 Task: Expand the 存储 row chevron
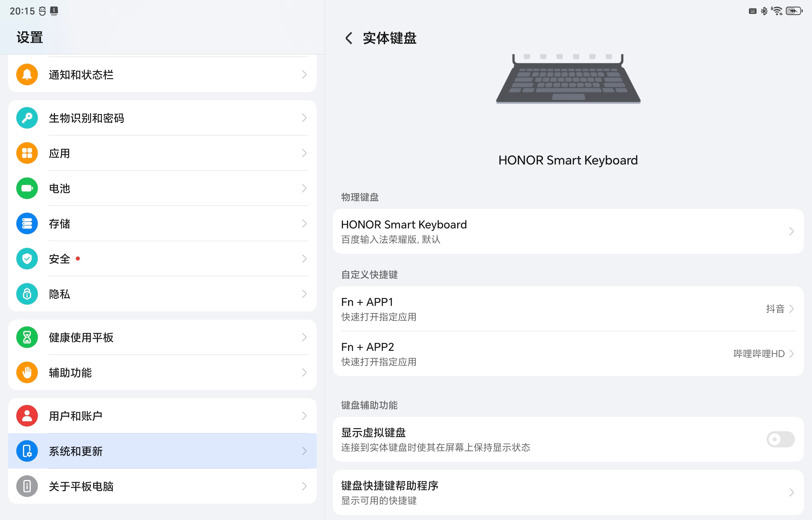tap(304, 223)
